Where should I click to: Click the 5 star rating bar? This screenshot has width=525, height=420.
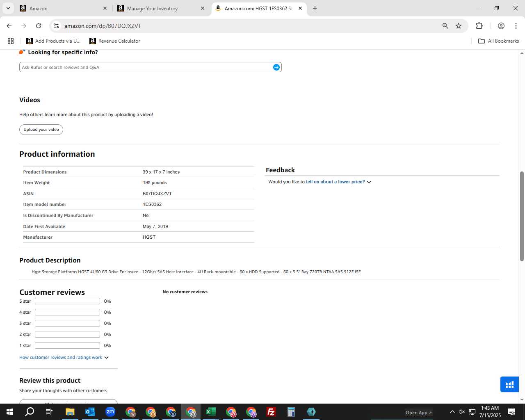point(67,301)
